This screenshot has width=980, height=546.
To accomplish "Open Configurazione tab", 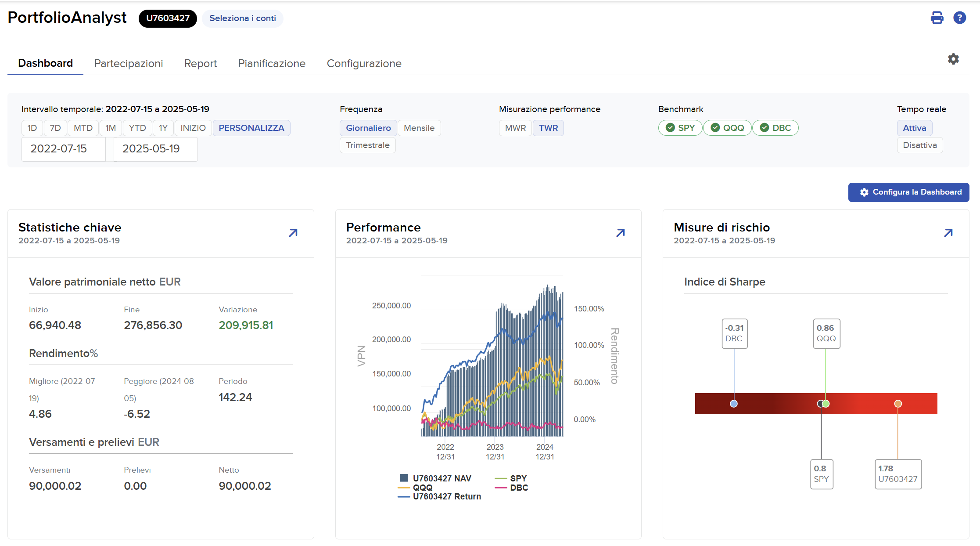I will (364, 64).
